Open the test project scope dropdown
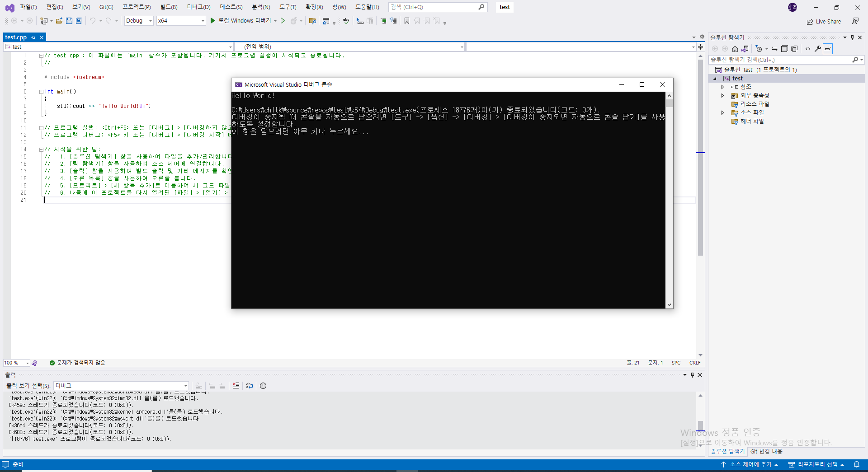 (118, 47)
